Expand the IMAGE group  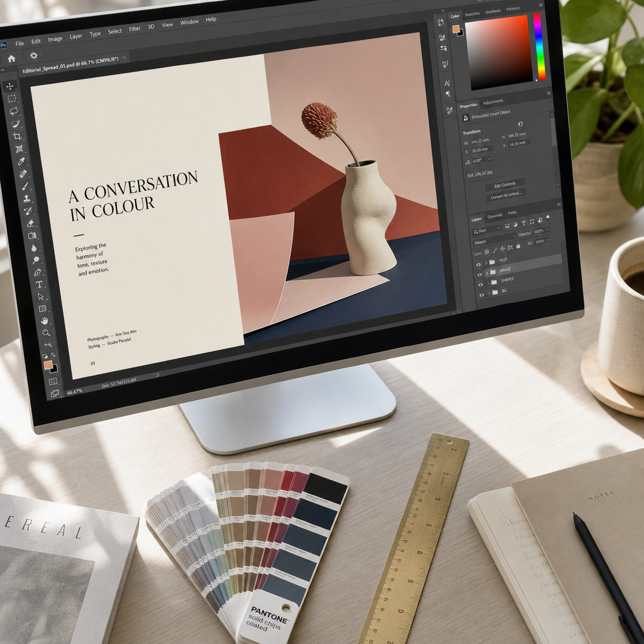[x=487, y=273]
